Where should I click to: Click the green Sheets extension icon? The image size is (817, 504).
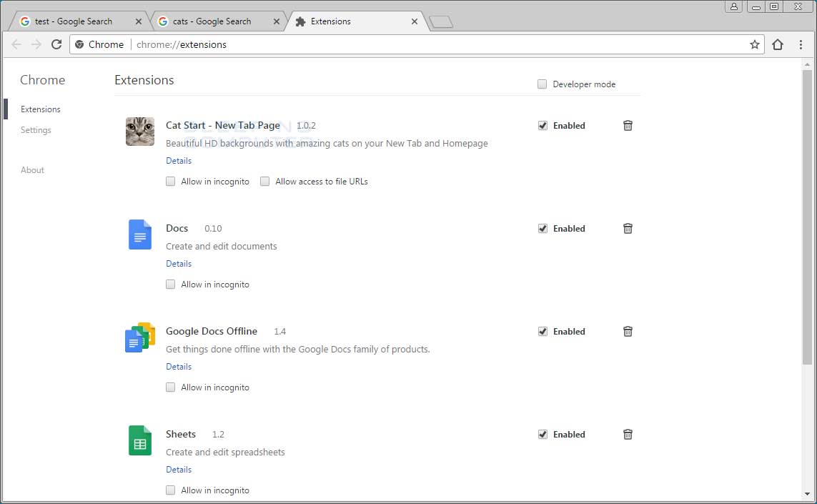140,440
